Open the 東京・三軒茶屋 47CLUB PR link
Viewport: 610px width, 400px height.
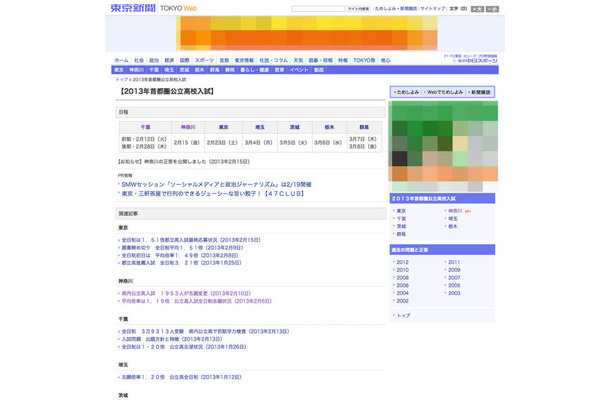(x=213, y=193)
